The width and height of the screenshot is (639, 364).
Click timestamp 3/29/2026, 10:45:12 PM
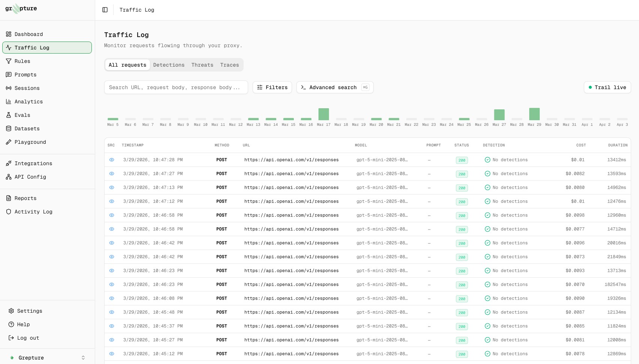pos(153,354)
